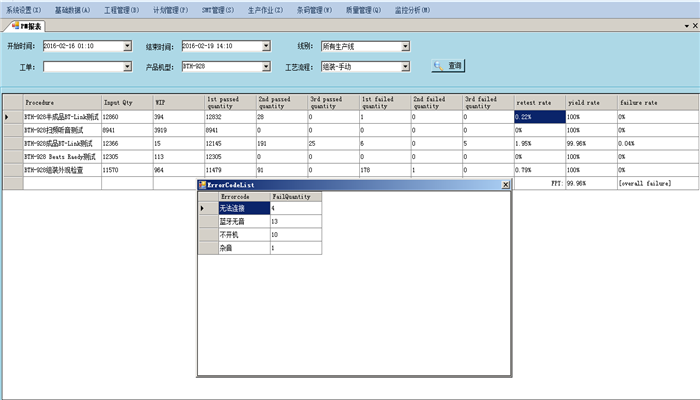Screen dimensions: 700x400
Task: Expand the 工艺流程 process dropdown
Action: point(405,67)
